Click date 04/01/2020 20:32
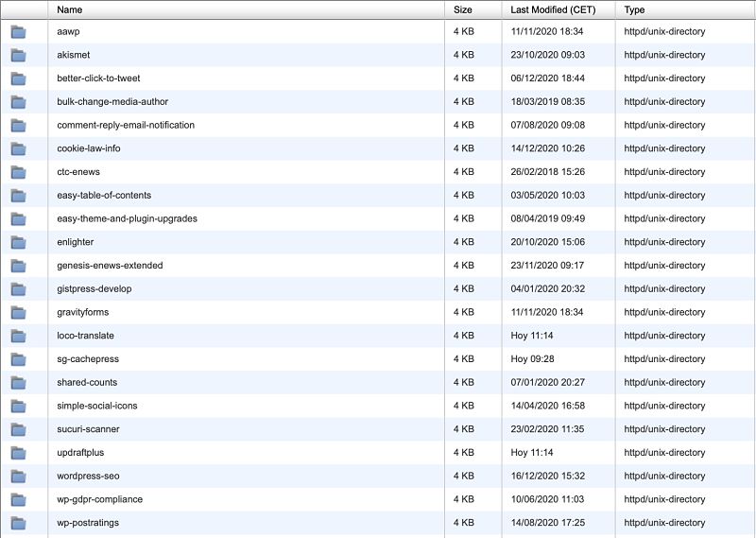Screen dimensions: 756x538 [548, 289]
